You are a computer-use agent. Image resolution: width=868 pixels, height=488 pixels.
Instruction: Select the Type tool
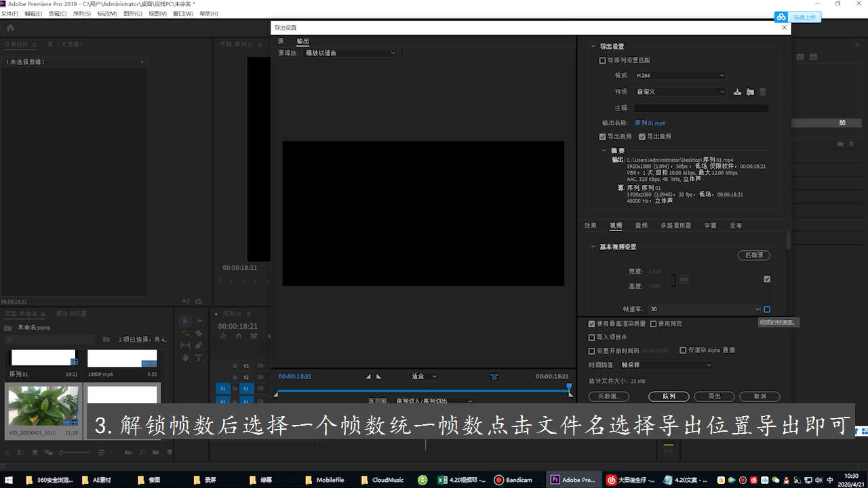tap(199, 357)
